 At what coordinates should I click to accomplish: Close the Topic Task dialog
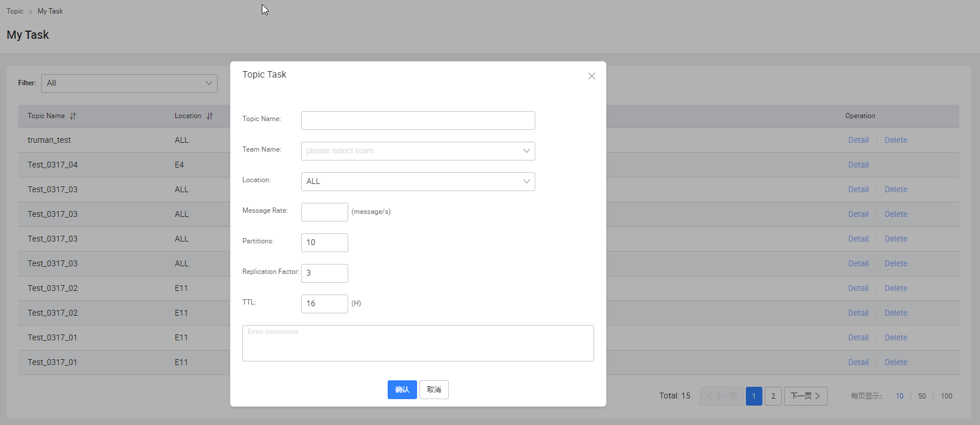pos(592,76)
